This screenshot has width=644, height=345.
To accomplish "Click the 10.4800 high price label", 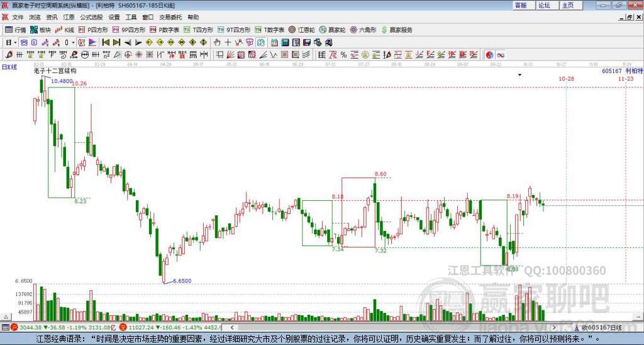I will 62,81.
